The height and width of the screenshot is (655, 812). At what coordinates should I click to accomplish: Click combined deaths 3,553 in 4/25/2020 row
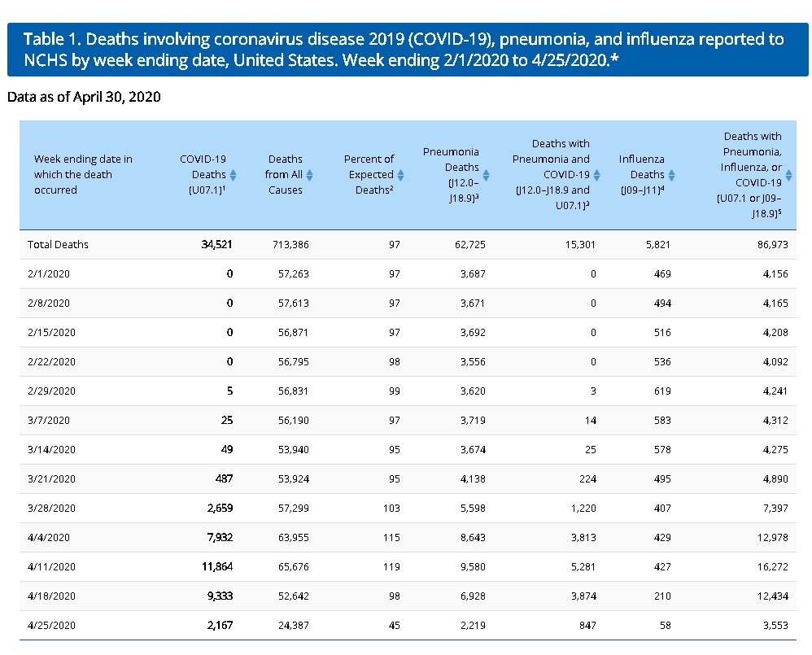tap(775, 626)
